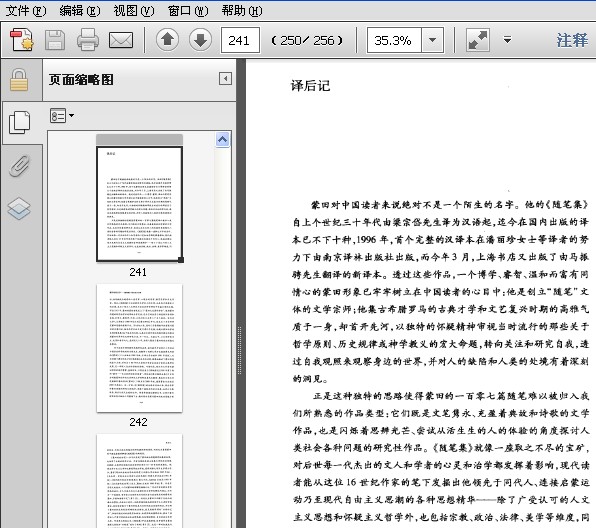Screen dimensions: 596x528
Task: Expand the toolbar options small arrow
Action: [x=507, y=40]
